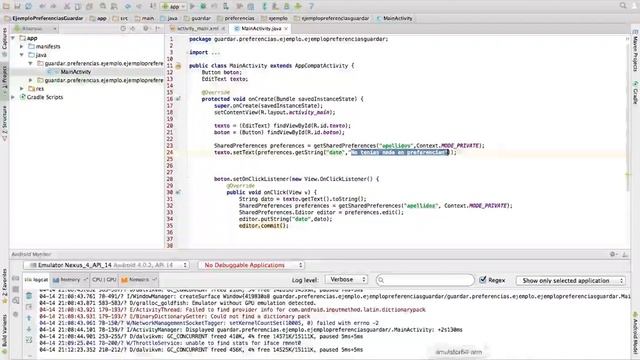Close the activity_main.xml tab
The width and height of the screenshot is (640, 360).
pos(223,29)
